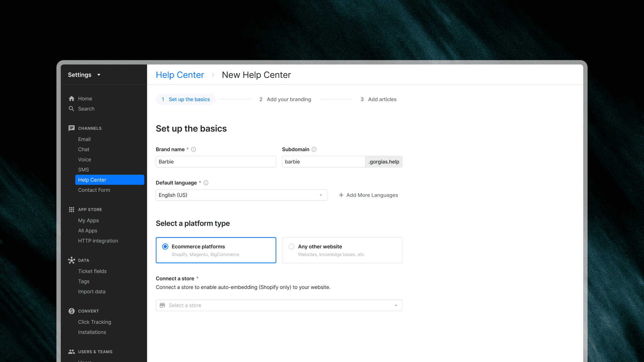Screen dimensions: 644x362
Task: Click the Brand name info icon
Action: coord(194,149)
